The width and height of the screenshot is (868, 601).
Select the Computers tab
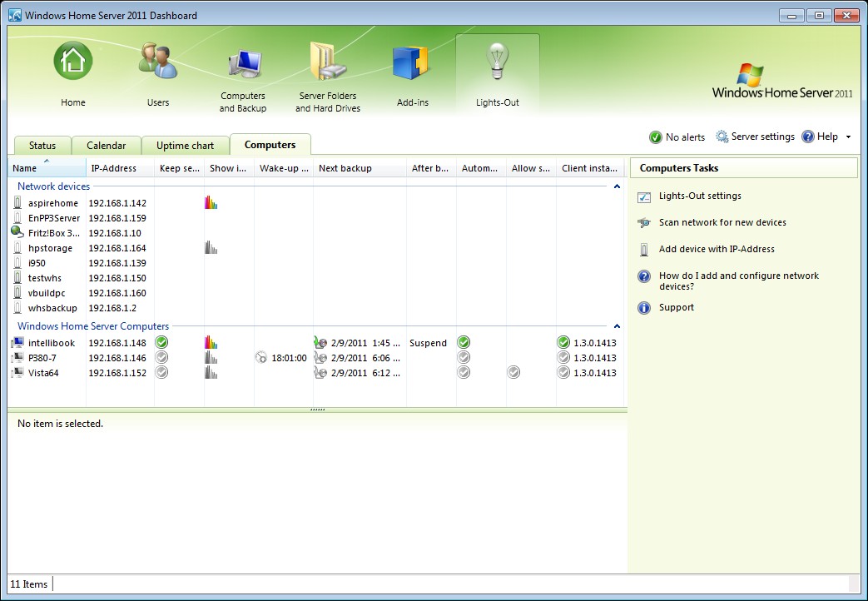(x=270, y=145)
